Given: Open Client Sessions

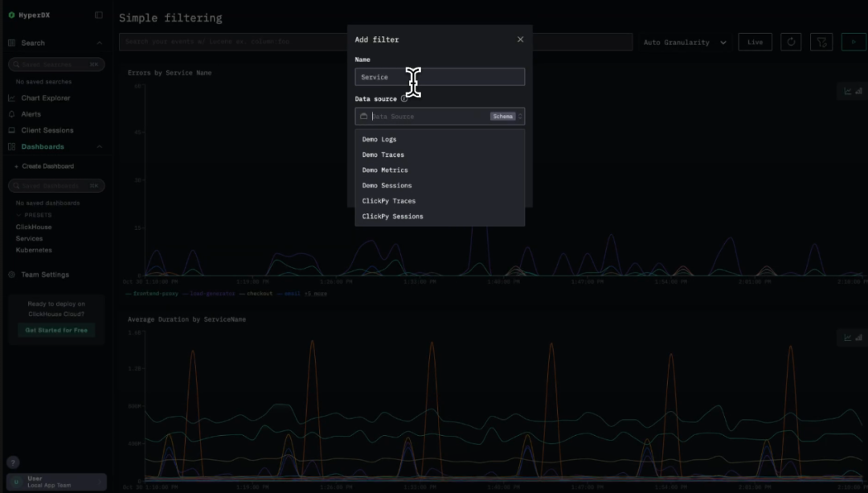Looking at the screenshot, I should [47, 130].
